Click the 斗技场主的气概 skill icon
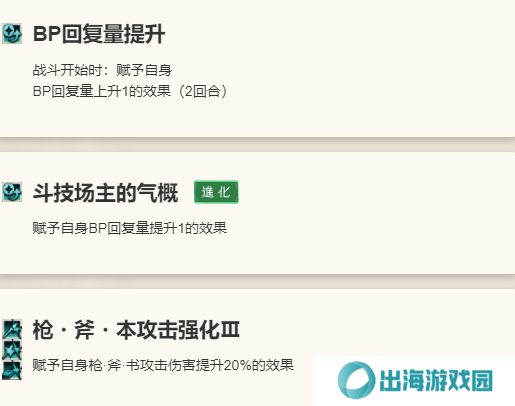 12,192
